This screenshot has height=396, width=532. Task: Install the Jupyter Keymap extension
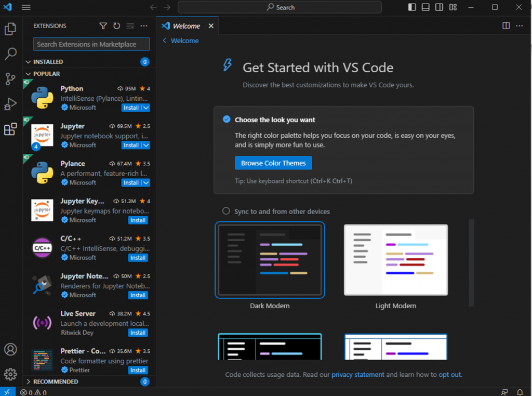[138, 220]
